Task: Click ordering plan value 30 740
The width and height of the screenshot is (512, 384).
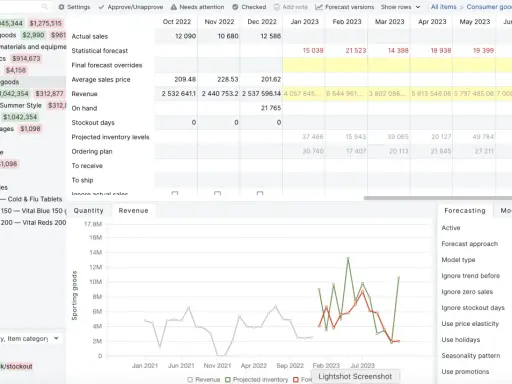Action: 313,151
